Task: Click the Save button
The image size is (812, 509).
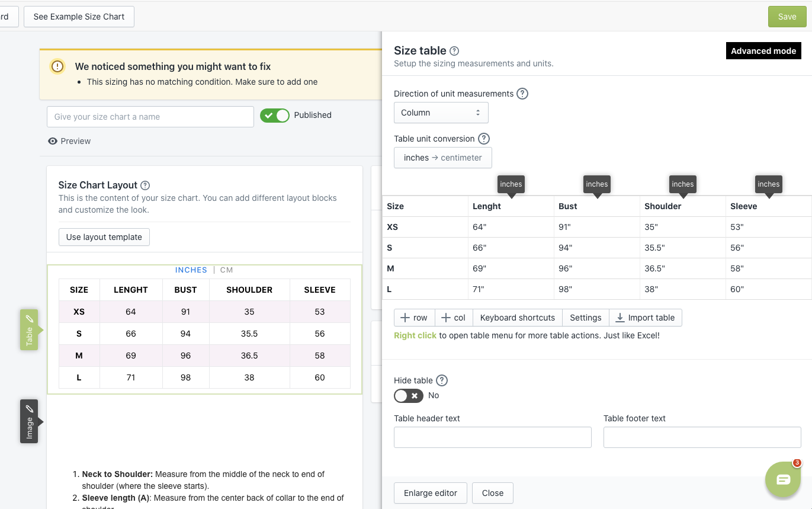Action: (x=787, y=17)
